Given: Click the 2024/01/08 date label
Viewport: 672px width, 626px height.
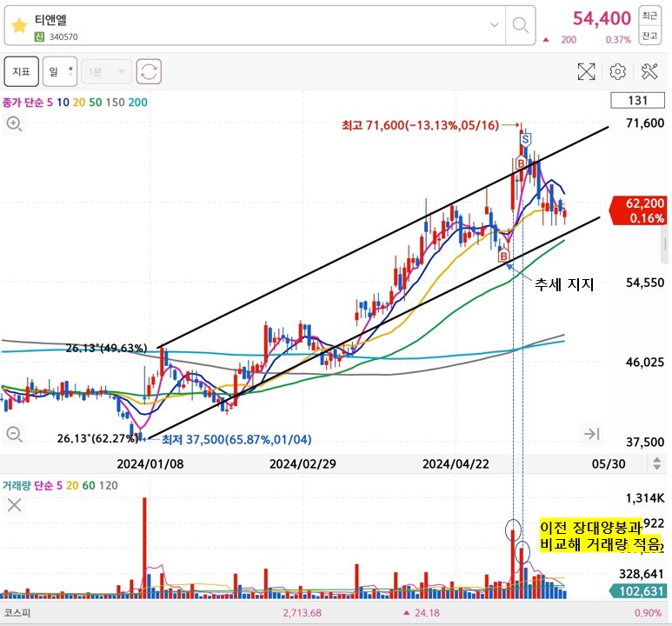Looking at the screenshot, I should pos(150,463).
